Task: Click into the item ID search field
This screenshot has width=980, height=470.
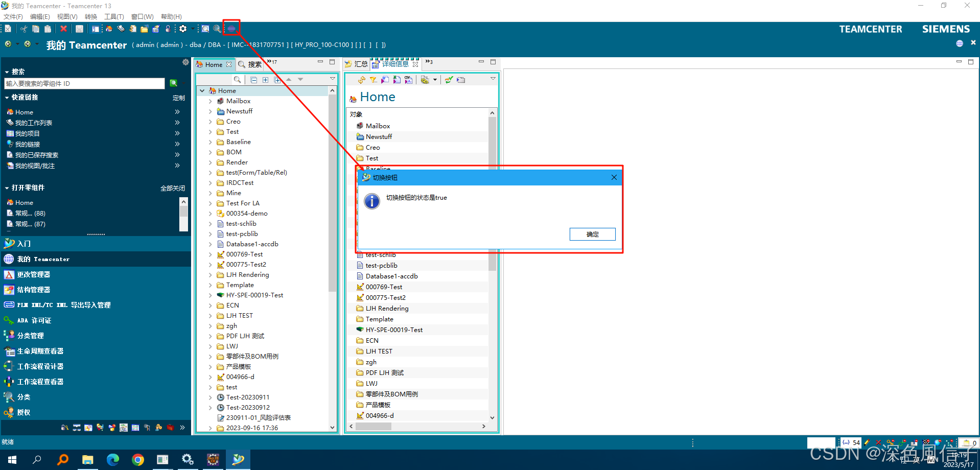Action: coord(84,83)
